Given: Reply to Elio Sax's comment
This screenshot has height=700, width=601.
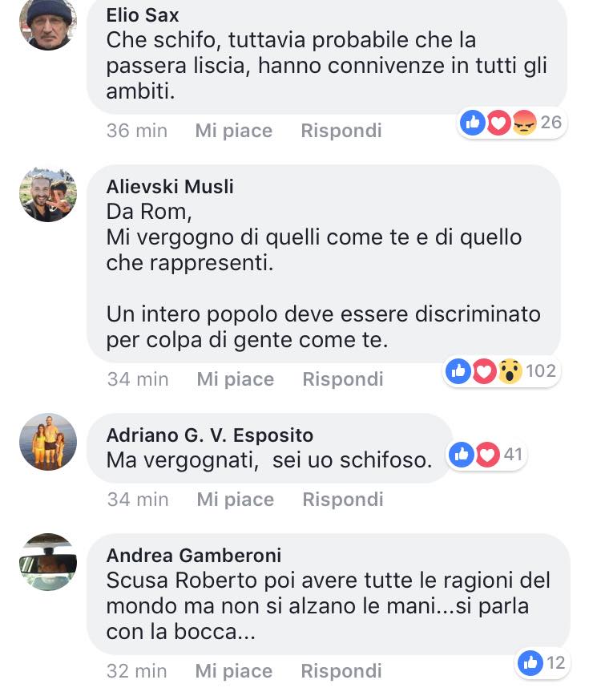Looking at the screenshot, I should tap(341, 131).
